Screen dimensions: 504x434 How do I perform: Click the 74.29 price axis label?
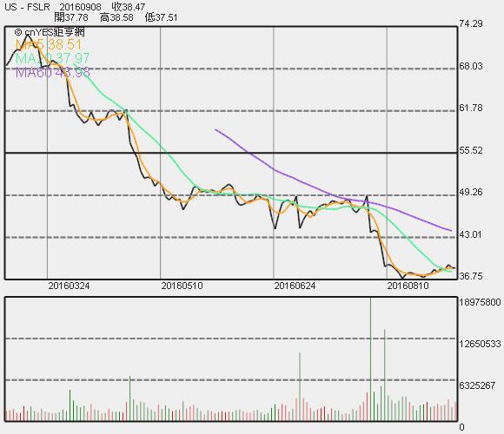pyautogui.click(x=471, y=23)
